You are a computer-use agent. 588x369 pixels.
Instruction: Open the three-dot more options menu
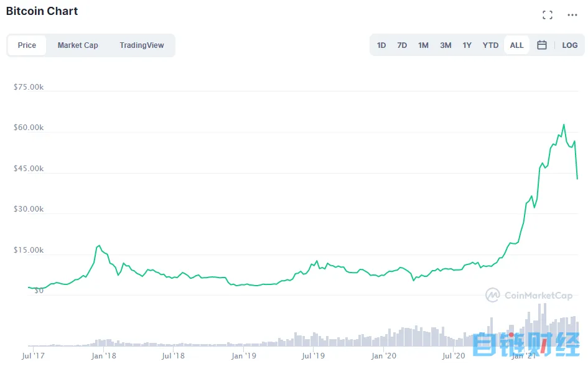pos(572,15)
